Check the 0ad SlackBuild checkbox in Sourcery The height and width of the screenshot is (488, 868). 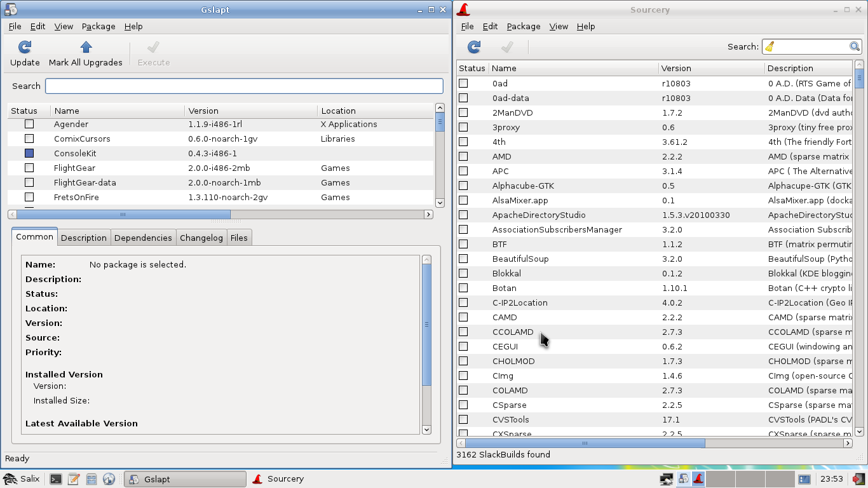(x=463, y=83)
